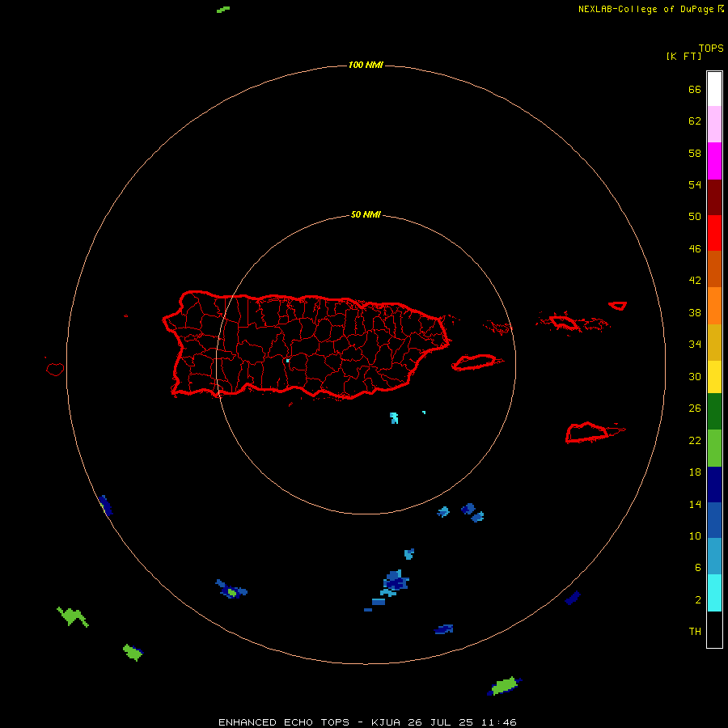728x728 pixels.
Task: Click the navy echo on 100 NMI ring, southwest
Action: tap(105, 505)
